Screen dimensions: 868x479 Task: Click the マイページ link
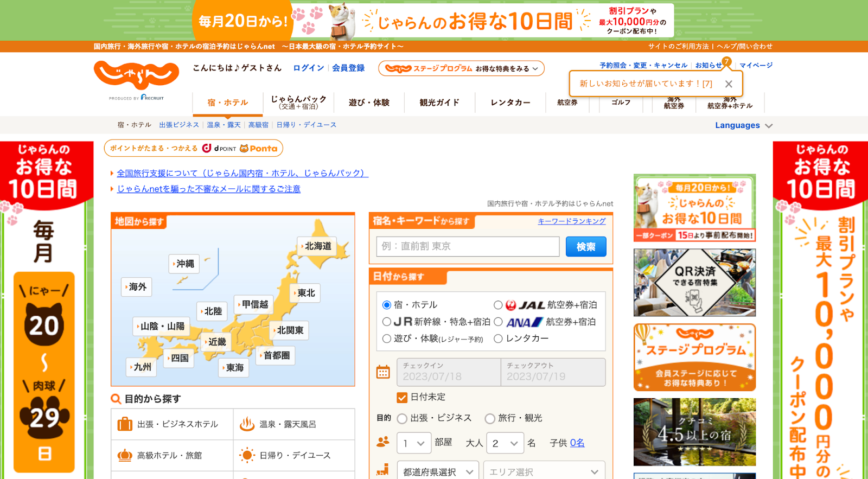tap(756, 65)
